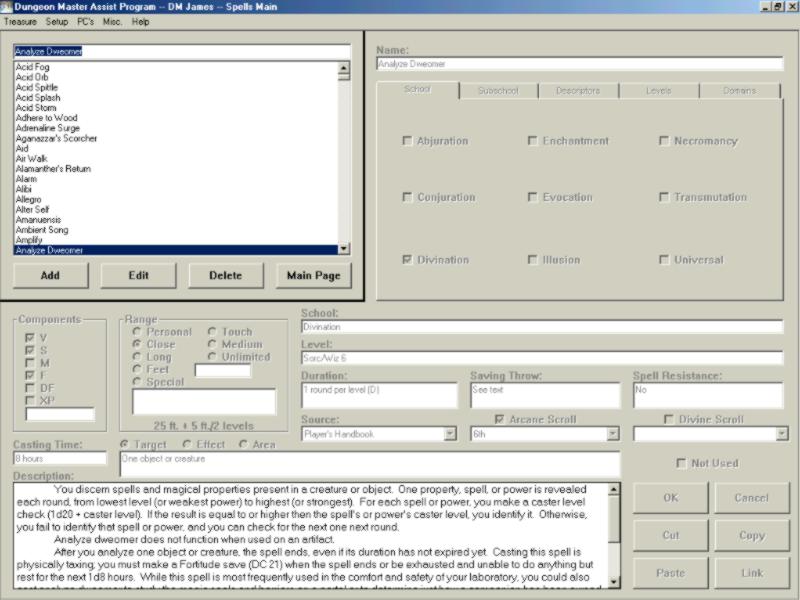Click the Casting Time input field
This screenshot has width=800, height=600.
point(59,459)
